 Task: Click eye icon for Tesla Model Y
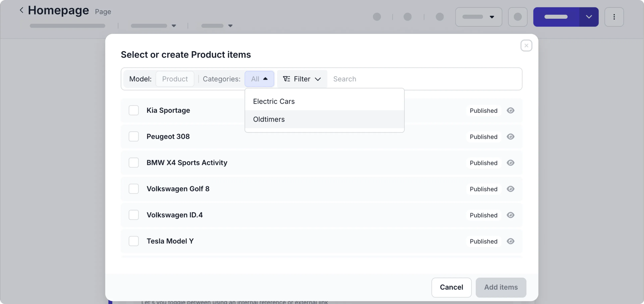510,241
